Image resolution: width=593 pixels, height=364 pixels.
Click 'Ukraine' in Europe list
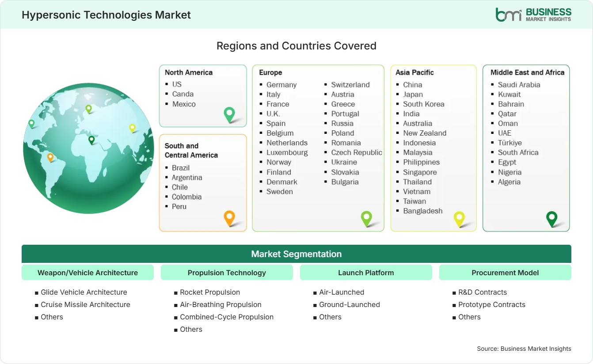point(344,162)
